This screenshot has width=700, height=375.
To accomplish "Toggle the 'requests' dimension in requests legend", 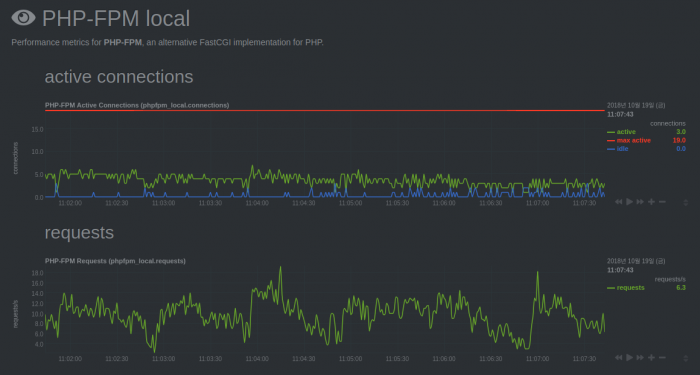I will tap(630, 288).
